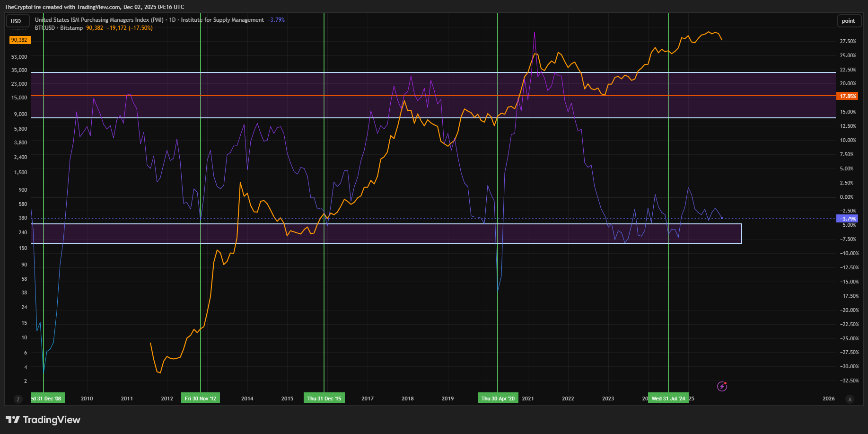Viewport: 868px width, 434px height.
Task: Toggle the "point" unit selector
Action: pos(849,21)
